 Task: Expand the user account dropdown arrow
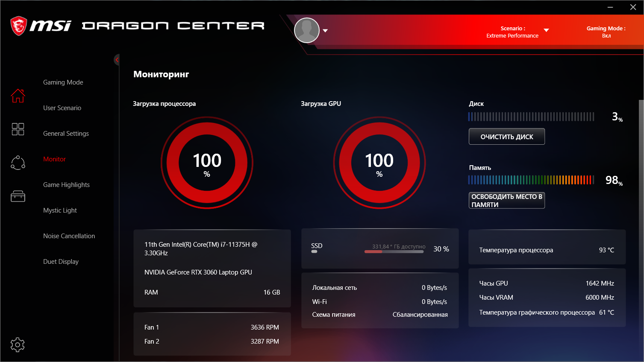[x=325, y=31]
